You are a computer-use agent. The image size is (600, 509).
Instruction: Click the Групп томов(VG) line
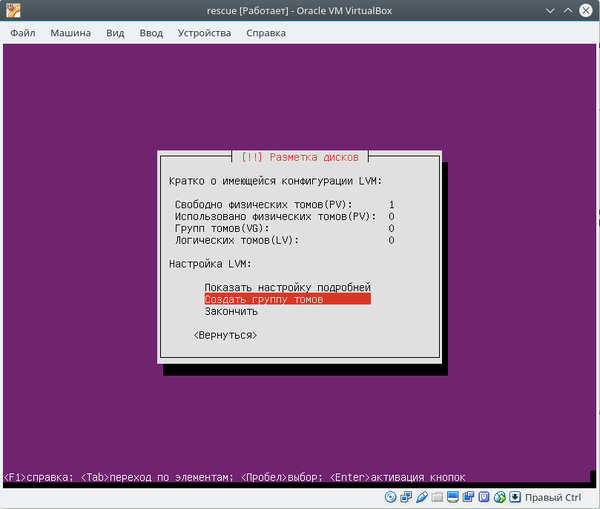[x=285, y=228]
